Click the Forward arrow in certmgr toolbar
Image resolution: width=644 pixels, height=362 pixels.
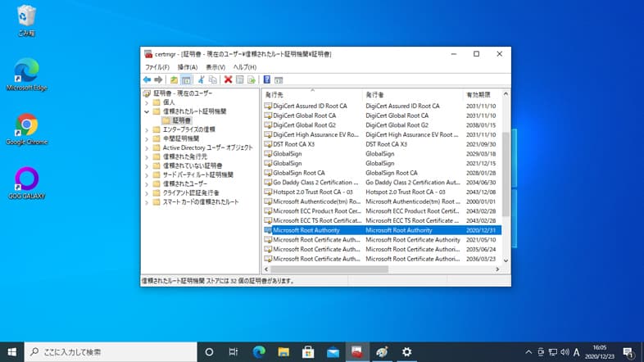pyautogui.click(x=158, y=79)
